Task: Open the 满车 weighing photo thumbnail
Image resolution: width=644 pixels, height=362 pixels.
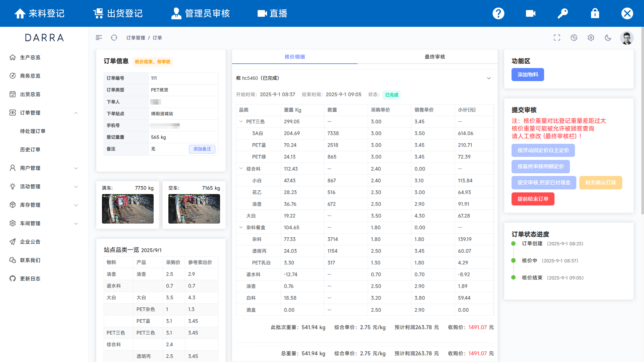Action: coord(128,209)
